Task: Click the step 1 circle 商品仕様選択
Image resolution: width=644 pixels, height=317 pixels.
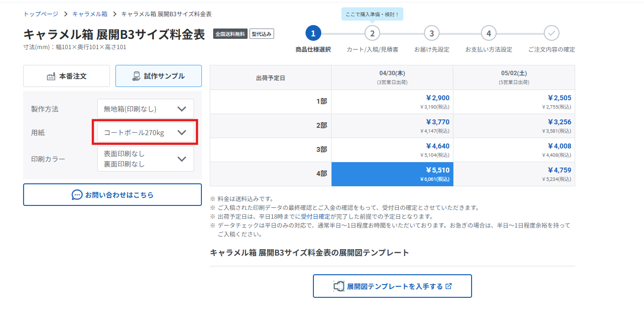Action: (313, 33)
